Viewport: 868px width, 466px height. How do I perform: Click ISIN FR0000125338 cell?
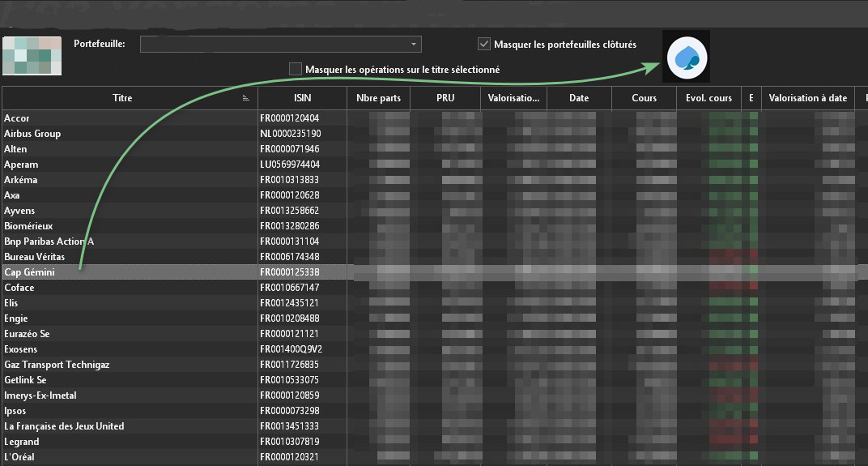coord(302,272)
